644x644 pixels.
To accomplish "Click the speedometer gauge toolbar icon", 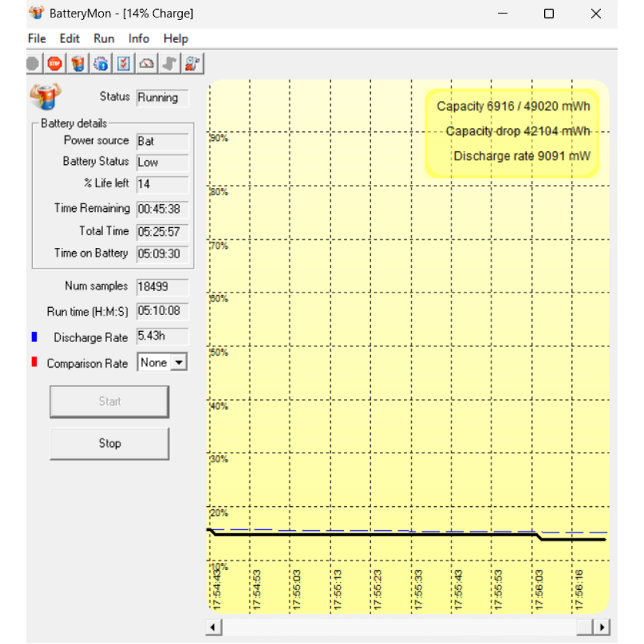I will [x=147, y=63].
